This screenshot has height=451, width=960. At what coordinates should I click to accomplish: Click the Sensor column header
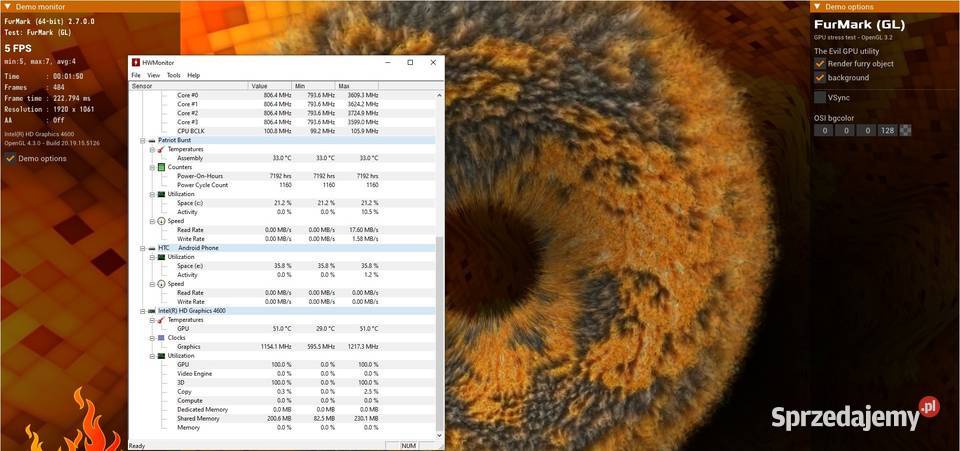[189, 86]
